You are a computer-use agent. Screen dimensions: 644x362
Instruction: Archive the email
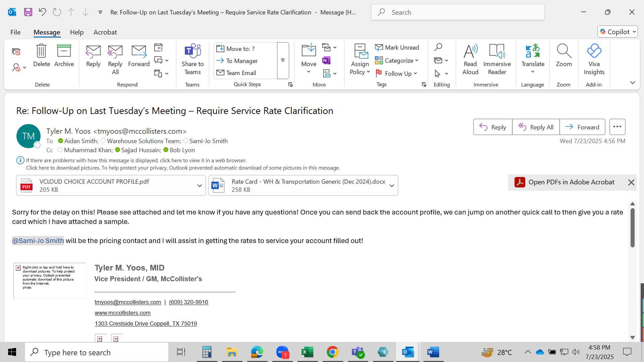point(64,56)
